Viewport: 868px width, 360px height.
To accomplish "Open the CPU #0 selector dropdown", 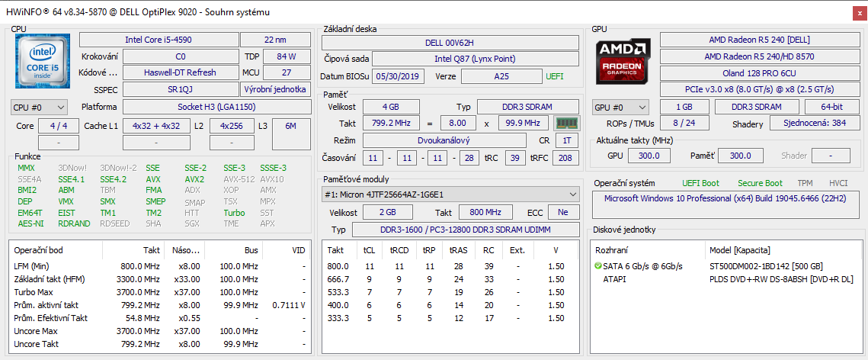I will pos(39,108).
